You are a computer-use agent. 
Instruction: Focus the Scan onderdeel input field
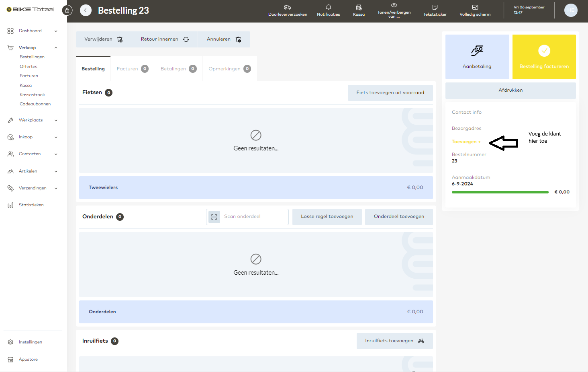[254, 217]
